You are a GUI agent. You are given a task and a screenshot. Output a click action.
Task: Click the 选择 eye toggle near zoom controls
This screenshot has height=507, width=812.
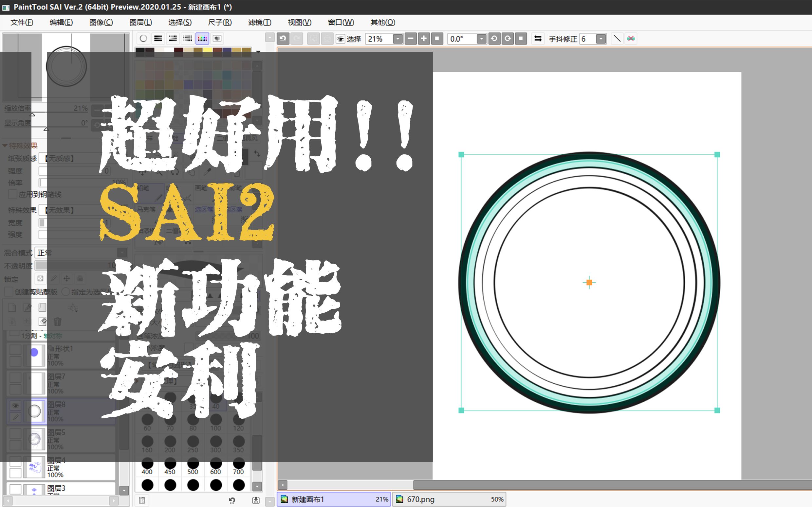340,39
